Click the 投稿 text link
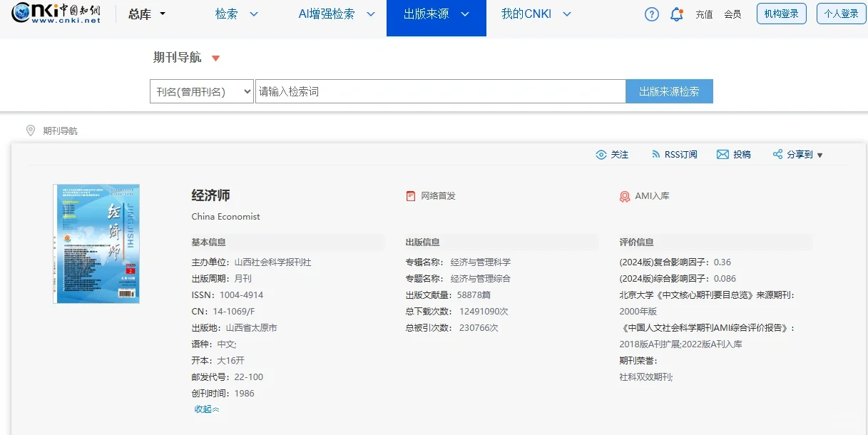 [x=742, y=155]
